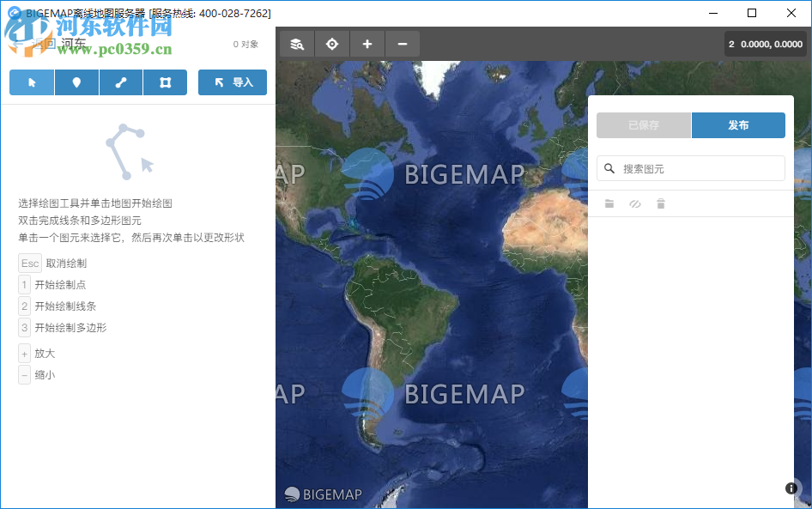Screen dimensions: 812x509
Task: Open the folder icon in the right panel
Action: tap(609, 203)
